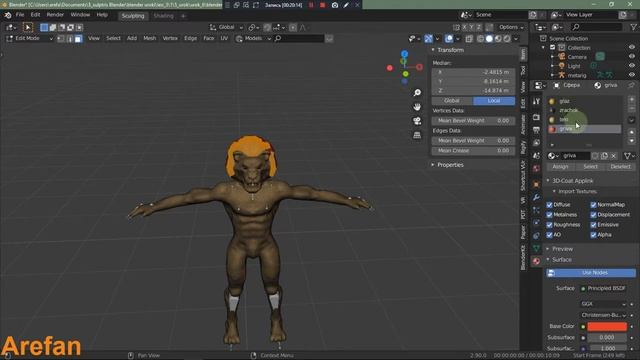This screenshot has height=360, width=640.
Task: Stop the screen recording red square
Action: coord(322,5)
